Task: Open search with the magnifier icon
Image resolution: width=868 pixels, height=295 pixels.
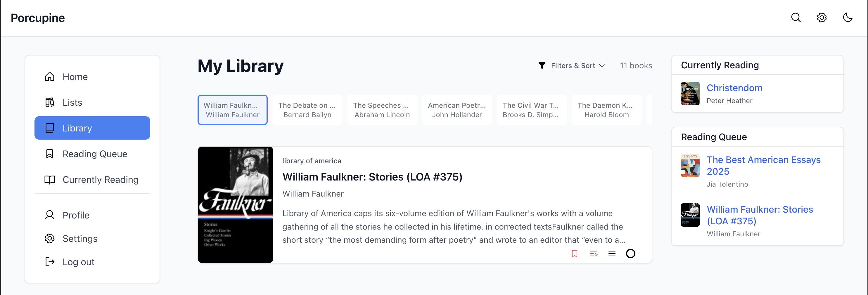Action: [x=796, y=18]
